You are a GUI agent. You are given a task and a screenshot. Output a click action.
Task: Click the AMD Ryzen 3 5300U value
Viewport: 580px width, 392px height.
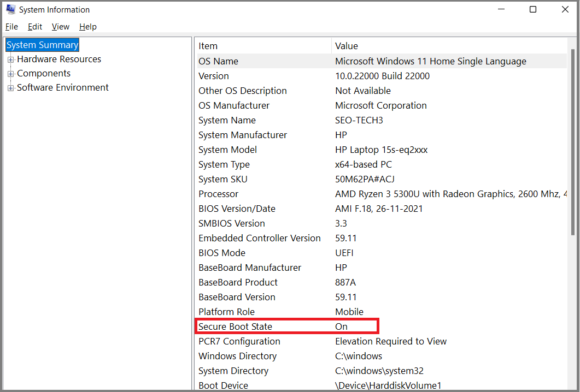[x=450, y=194]
